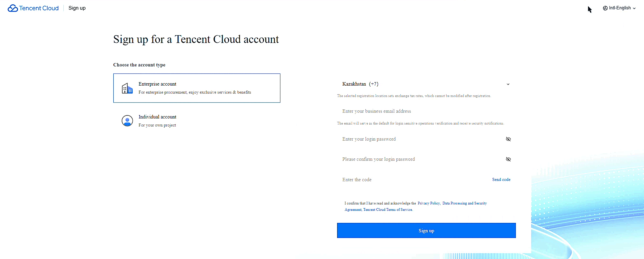Click the Enterprise account building icon

[127, 88]
